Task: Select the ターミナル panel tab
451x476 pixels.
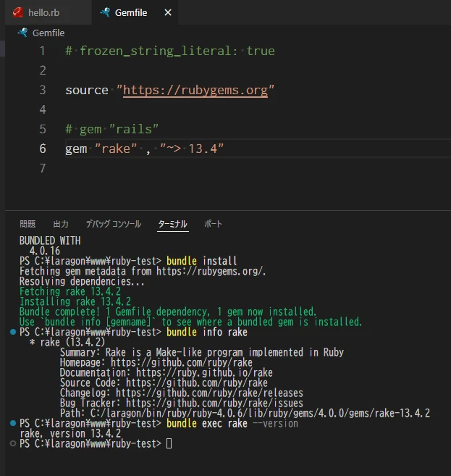Action: (173, 224)
